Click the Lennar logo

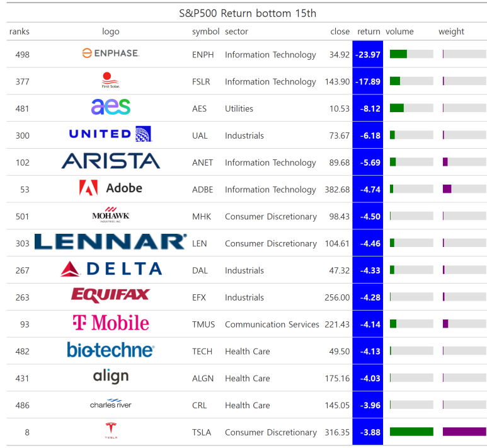pos(111,242)
